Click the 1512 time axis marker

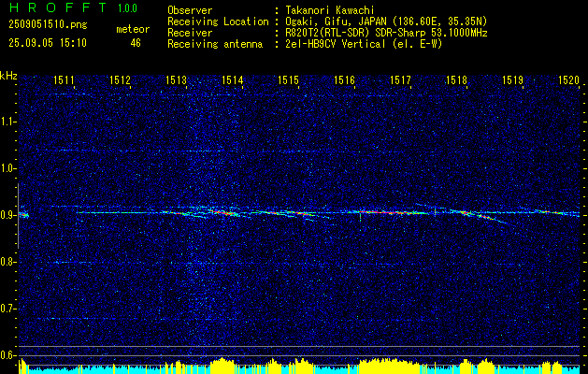120,79
